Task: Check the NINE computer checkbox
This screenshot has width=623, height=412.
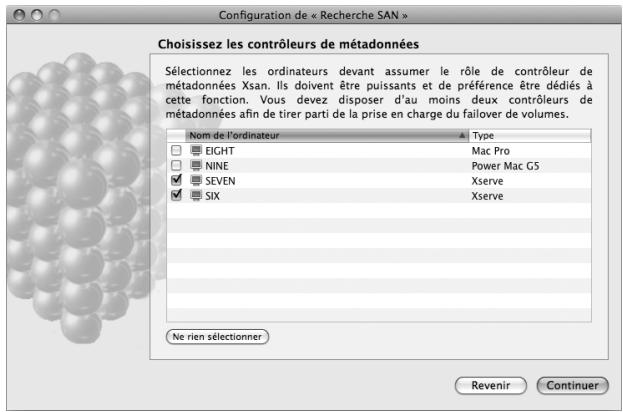Action: click(176, 165)
